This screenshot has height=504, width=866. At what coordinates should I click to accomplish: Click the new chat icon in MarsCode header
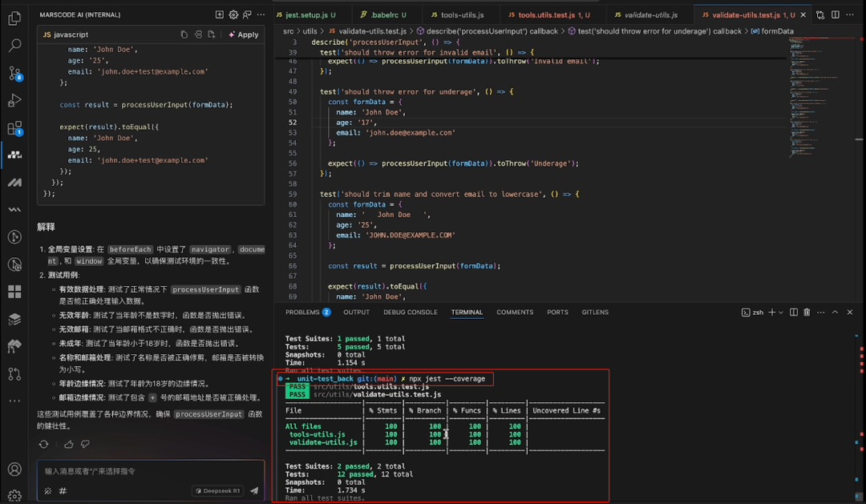point(220,14)
